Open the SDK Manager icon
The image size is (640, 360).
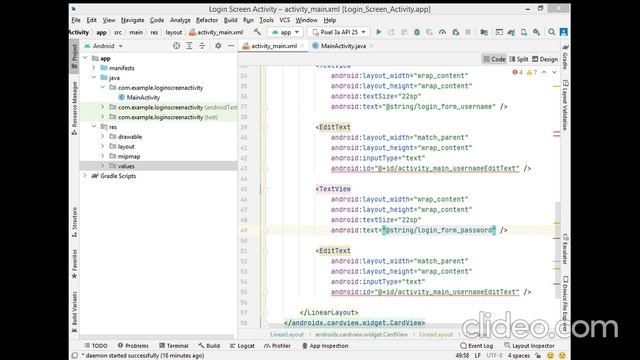536,32
